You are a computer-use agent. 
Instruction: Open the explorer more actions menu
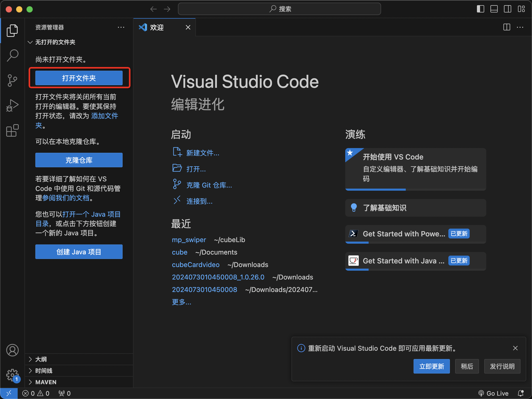tap(121, 27)
